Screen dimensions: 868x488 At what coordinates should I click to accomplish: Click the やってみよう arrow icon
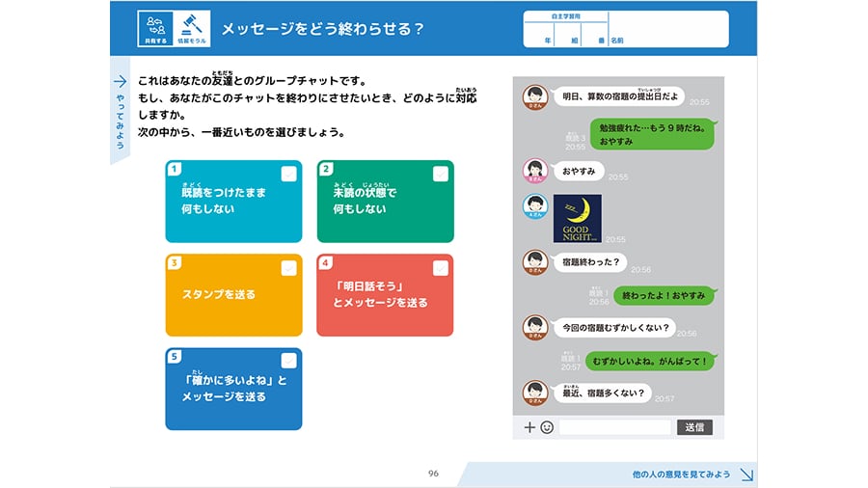click(x=121, y=82)
